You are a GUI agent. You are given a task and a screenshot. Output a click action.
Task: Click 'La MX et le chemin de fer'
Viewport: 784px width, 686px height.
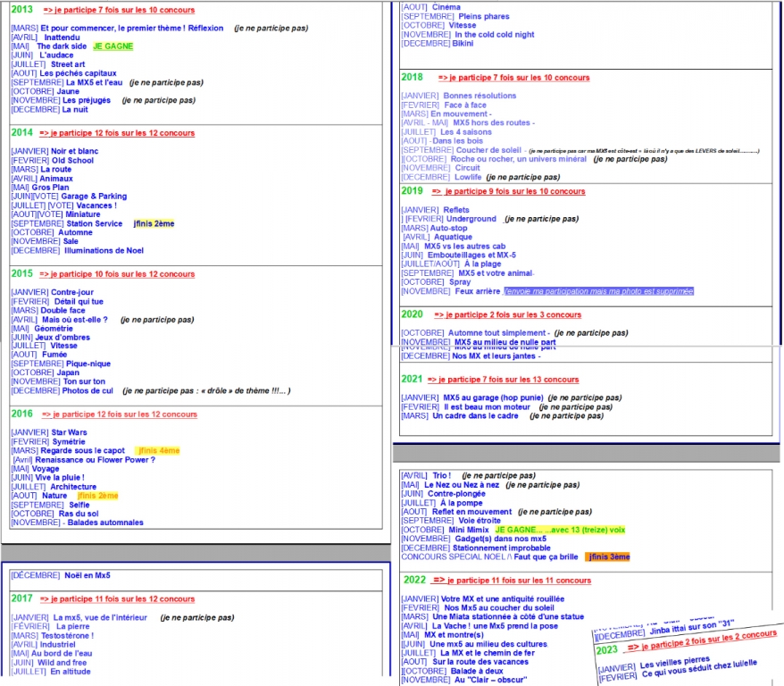pos(488,653)
